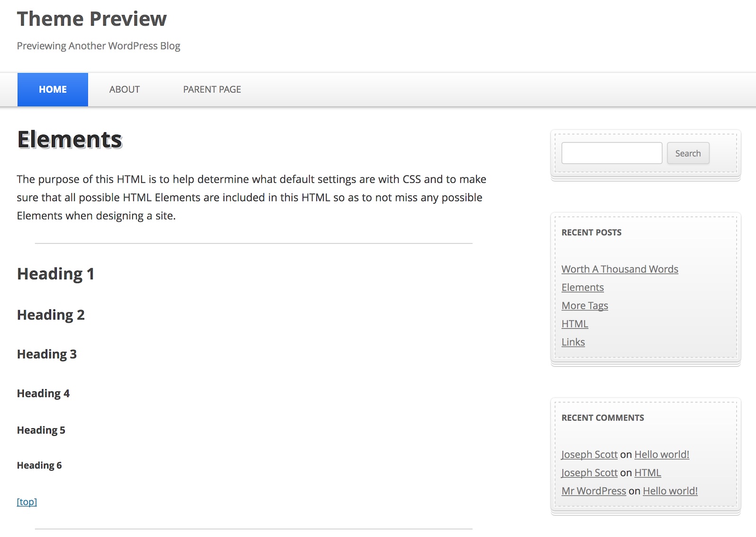Open Hello world! commented on by Joseph Scott
756x537 pixels.
point(661,454)
